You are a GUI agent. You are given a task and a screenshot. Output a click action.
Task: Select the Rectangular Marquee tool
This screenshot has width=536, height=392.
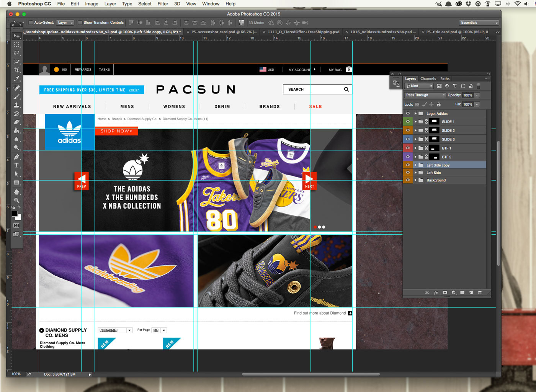click(x=16, y=44)
